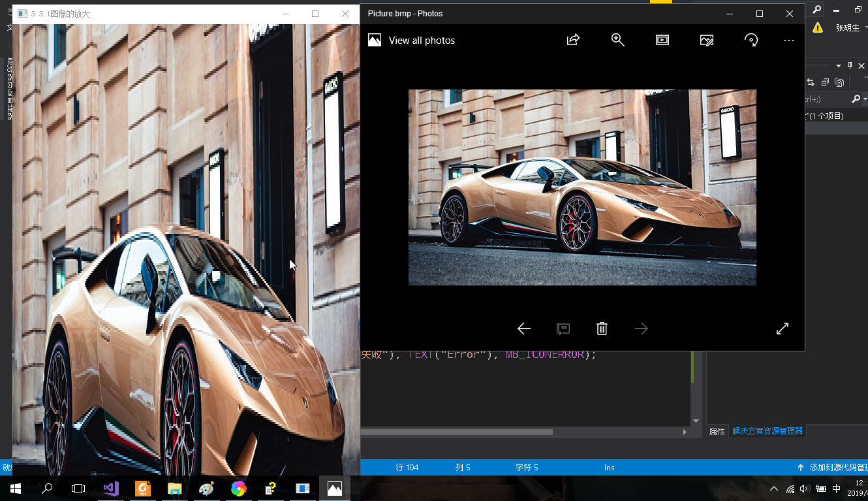Open the taskbar app icon left of Photos
868x501 pixels.
pyautogui.click(x=302, y=488)
